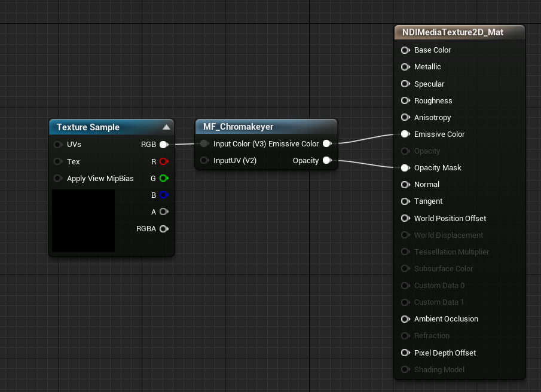This screenshot has width=541, height=392.
Task: Collapse the Texture Sample node preview
Action: coord(166,127)
